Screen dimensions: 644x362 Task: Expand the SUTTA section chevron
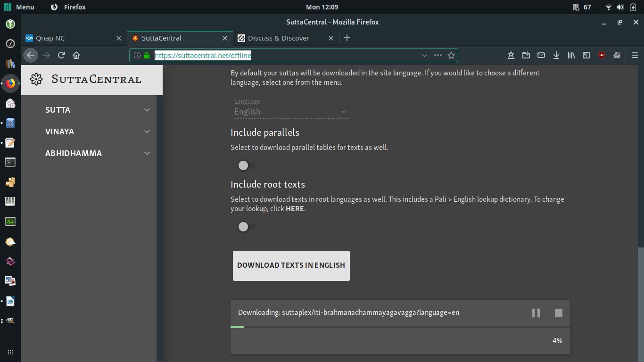click(x=147, y=110)
